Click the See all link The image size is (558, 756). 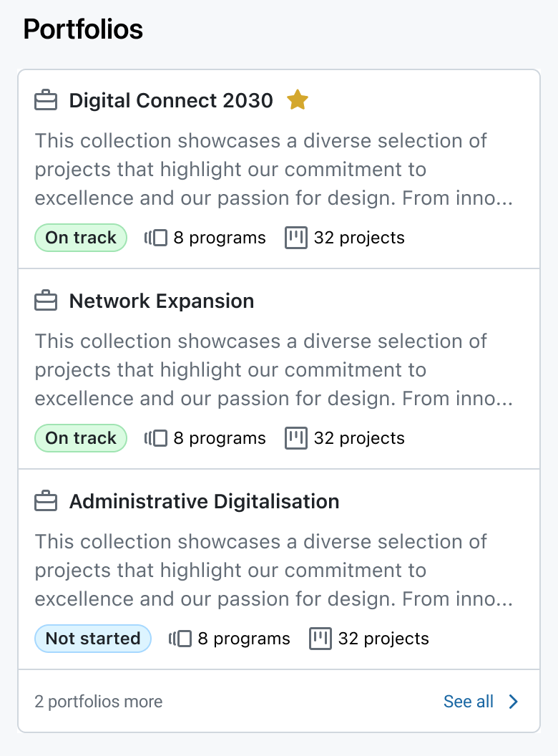(469, 702)
